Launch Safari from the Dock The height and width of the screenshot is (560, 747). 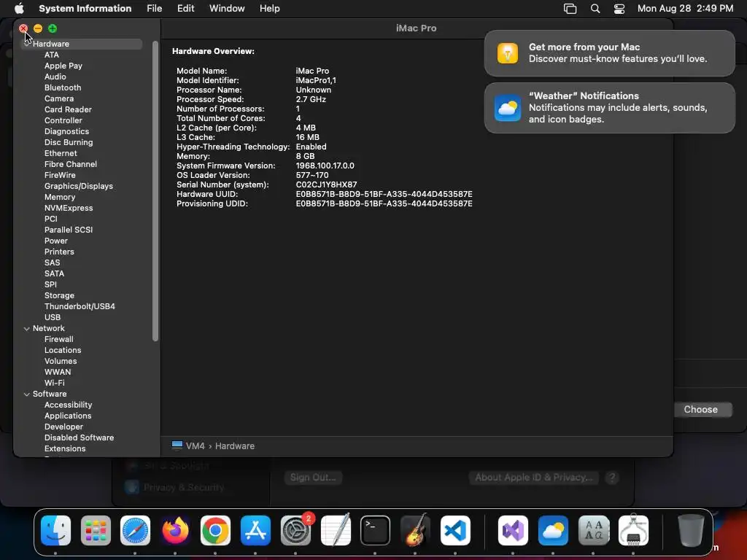click(135, 530)
